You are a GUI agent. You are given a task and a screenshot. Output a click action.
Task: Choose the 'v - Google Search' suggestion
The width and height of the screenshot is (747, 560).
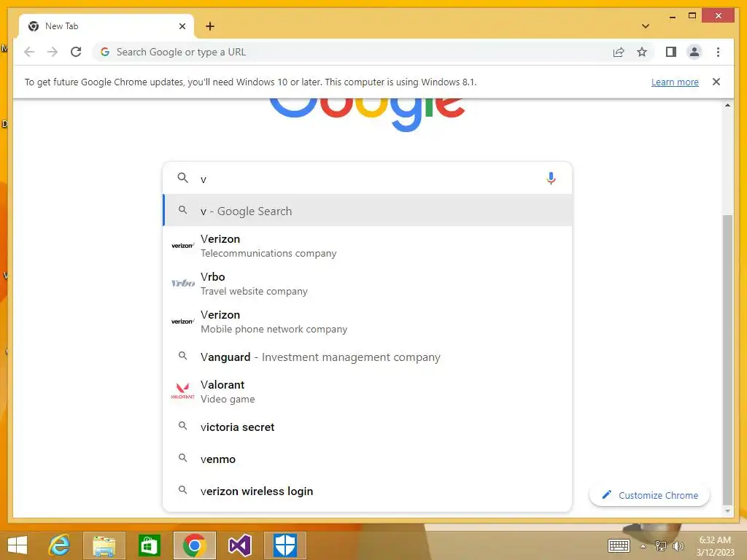368,211
